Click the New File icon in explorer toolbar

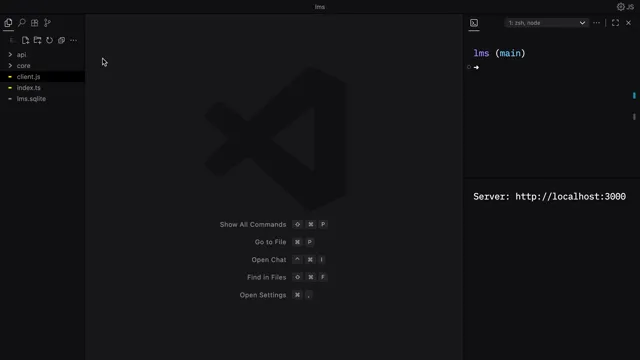pyautogui.click(x=25, y=40)
